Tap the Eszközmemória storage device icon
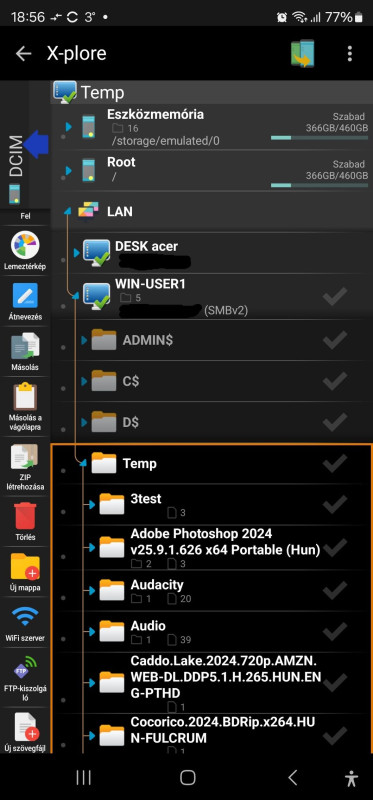This screenshot has height=800, width=373. point(89,127)
